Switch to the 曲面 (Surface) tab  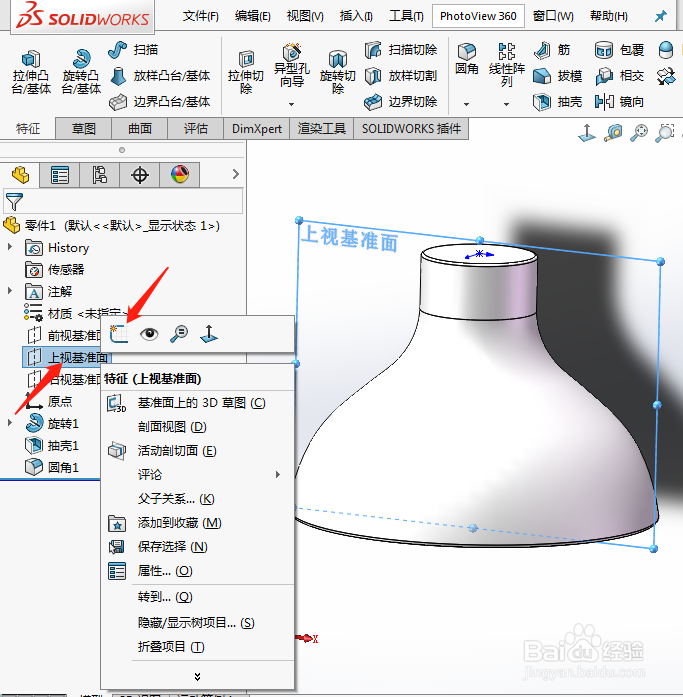140,129
